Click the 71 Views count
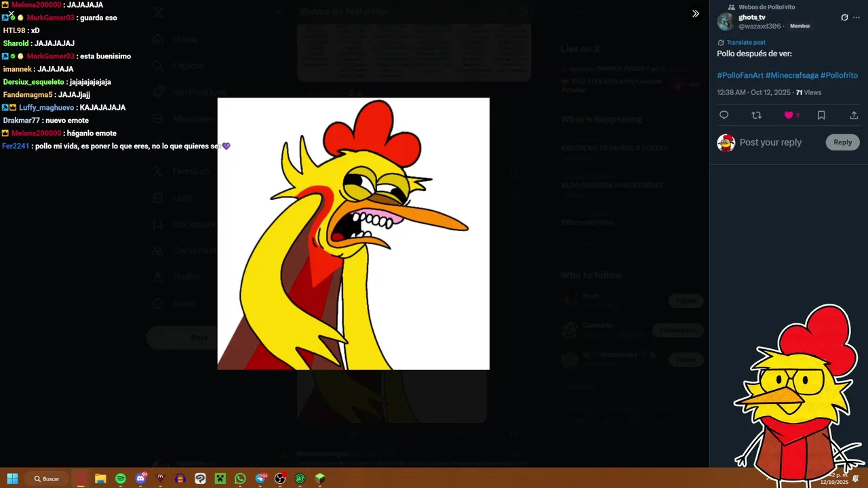 coord(808,92)
